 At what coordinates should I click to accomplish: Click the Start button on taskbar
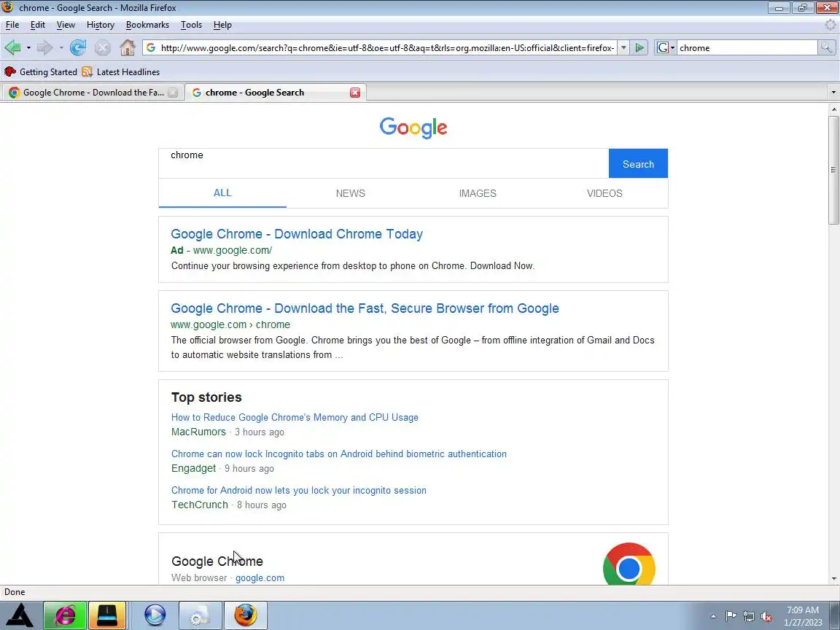20,615
